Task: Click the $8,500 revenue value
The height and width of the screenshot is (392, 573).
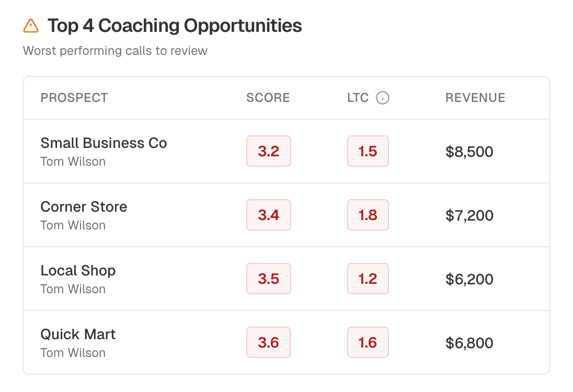Action: 469,152
